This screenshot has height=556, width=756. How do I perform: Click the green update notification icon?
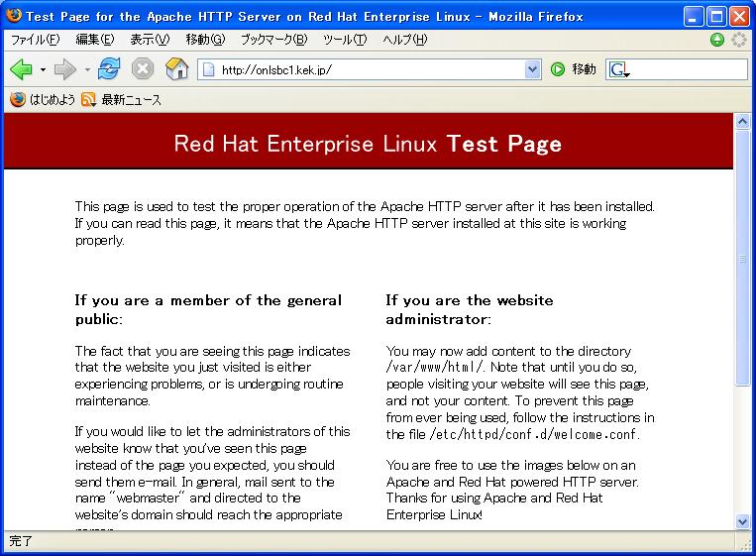(x=717, y=40)
